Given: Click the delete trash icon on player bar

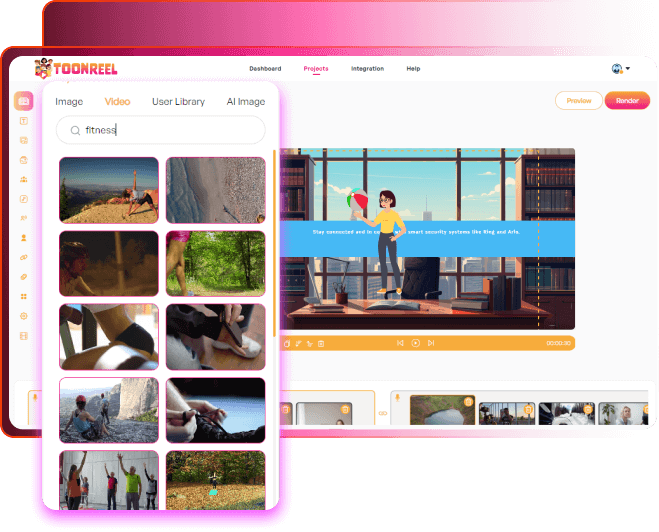Looking at the screenshot, I should (321, 343).
